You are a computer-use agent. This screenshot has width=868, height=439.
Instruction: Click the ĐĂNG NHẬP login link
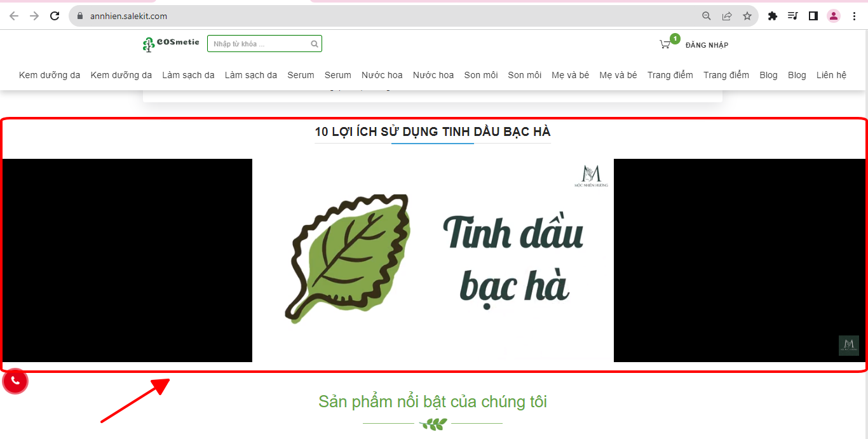click(707, 45)
